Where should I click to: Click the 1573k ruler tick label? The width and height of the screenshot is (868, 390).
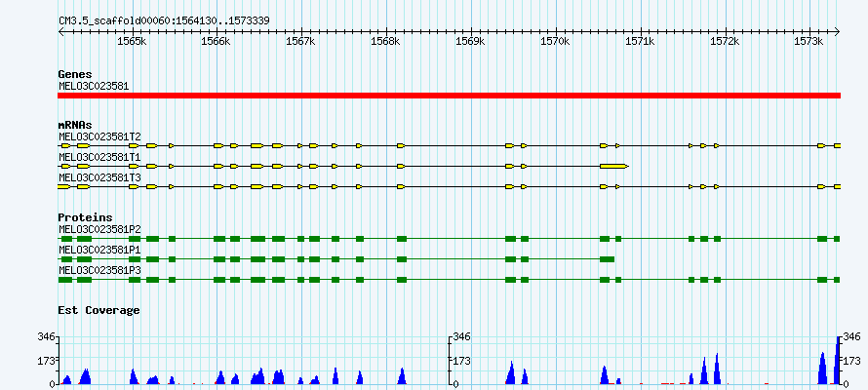tap(809, 42)
